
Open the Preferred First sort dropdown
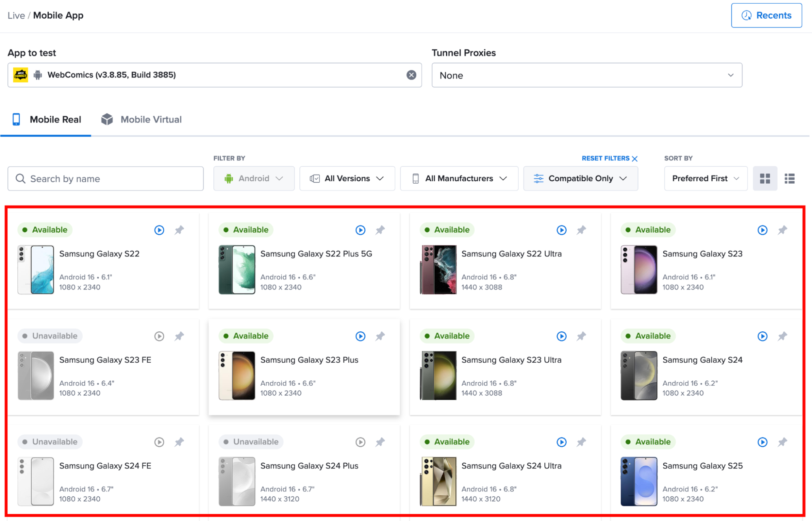706,179
